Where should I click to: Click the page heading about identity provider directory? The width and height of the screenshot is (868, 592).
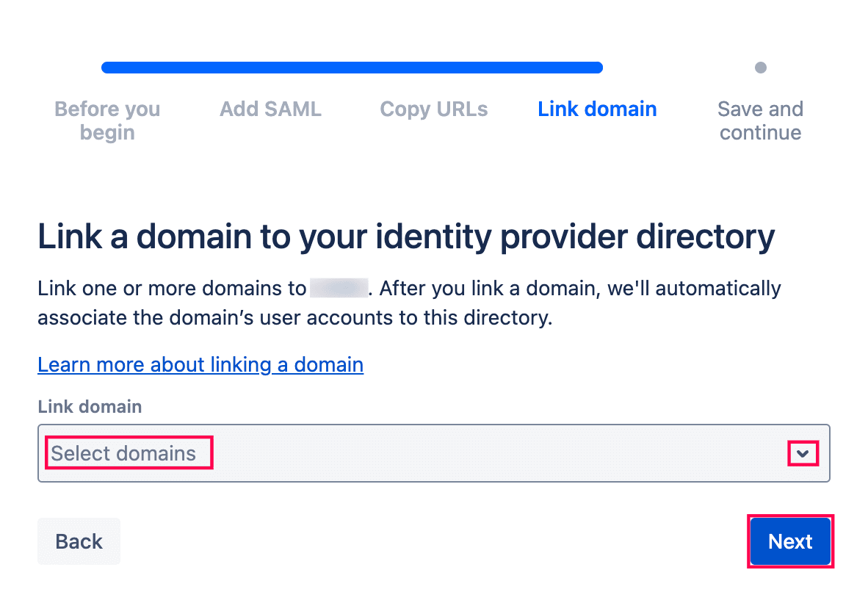tap(405, 237)
